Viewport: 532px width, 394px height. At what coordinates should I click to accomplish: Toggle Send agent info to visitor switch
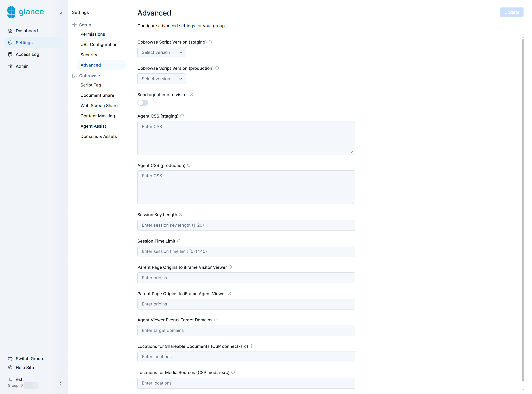point(143,103)
